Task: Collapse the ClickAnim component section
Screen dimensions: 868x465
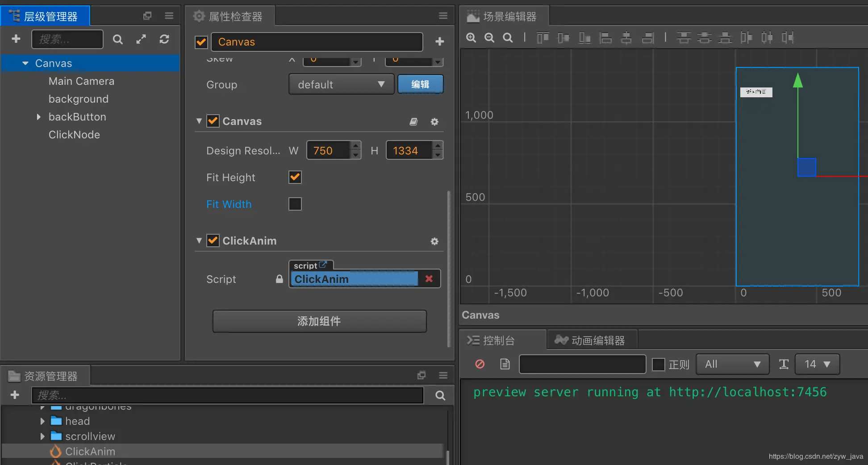Action: pyautogui.click(x=199, y=241)
